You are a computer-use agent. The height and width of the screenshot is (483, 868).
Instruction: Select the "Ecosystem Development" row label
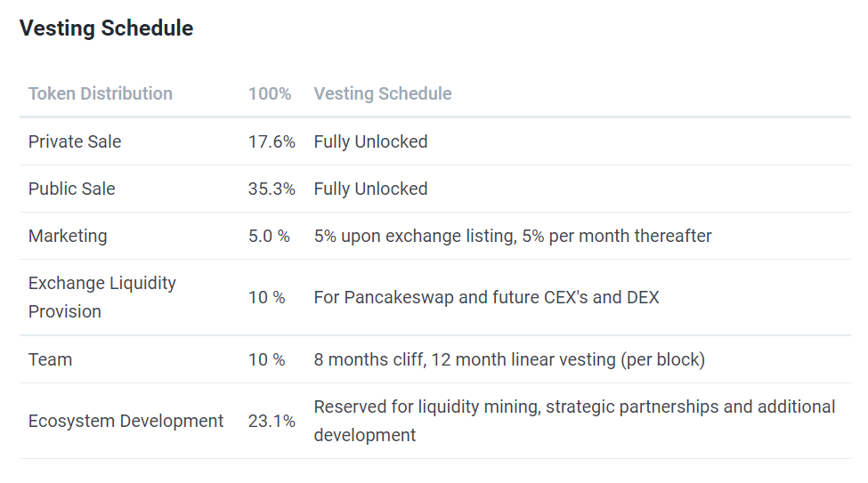126,421
